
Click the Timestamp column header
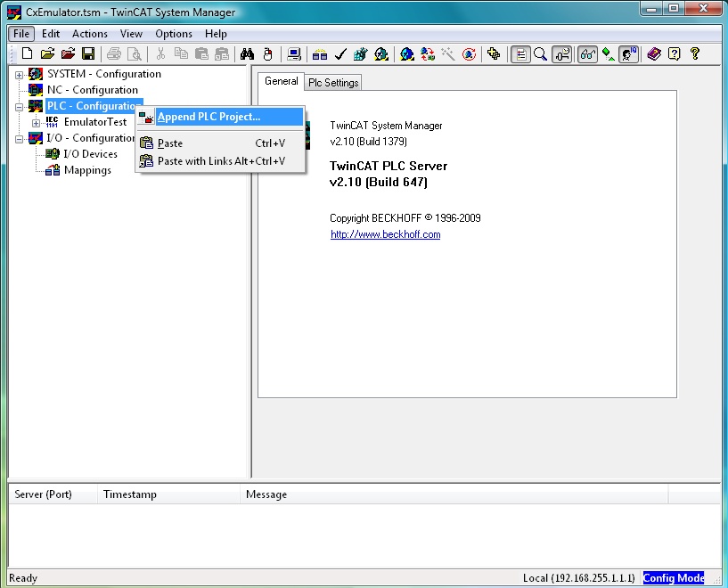click(x=168, y=494)
